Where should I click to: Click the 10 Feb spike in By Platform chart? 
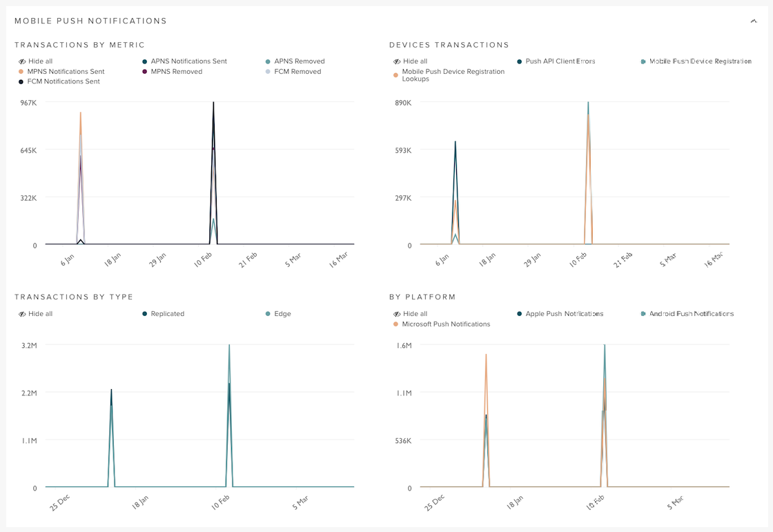coord(605,415)
